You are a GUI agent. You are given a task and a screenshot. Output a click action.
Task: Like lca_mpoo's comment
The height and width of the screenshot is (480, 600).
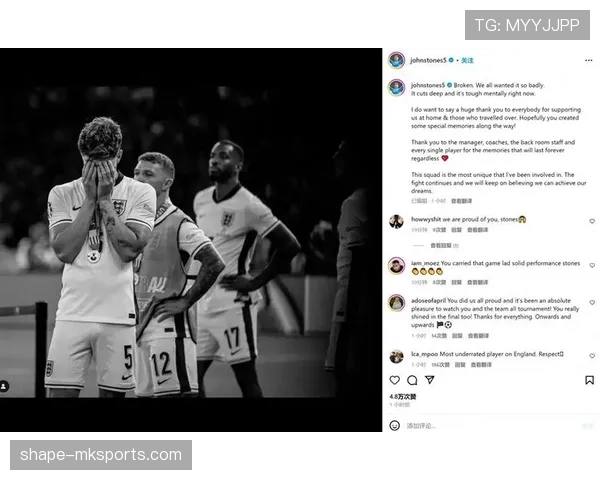pos(592,356)
